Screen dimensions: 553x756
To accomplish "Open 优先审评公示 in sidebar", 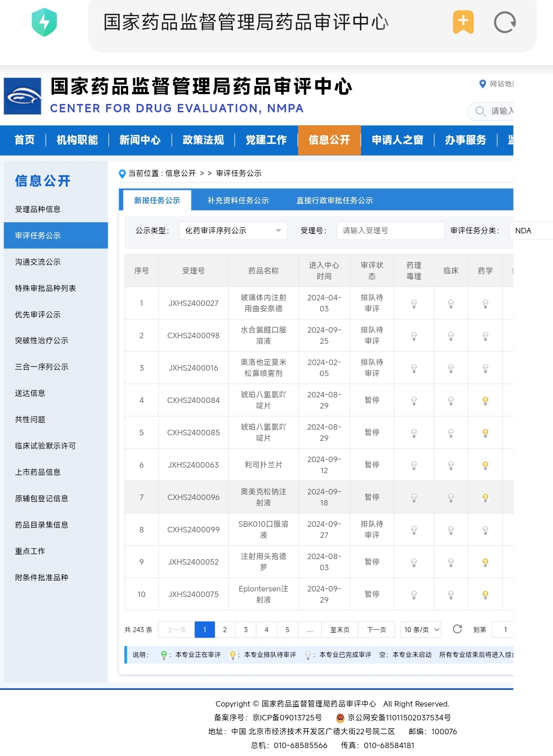I will point(38,315).
